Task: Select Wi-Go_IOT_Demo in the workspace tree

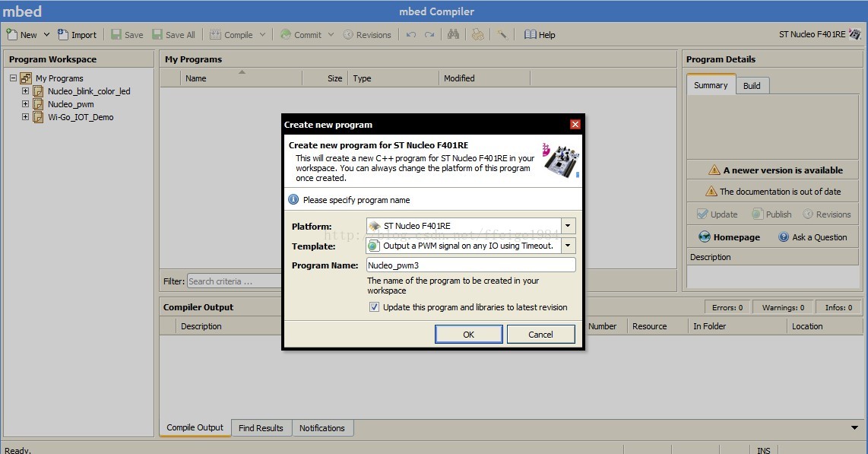Action: pos(81,117)
